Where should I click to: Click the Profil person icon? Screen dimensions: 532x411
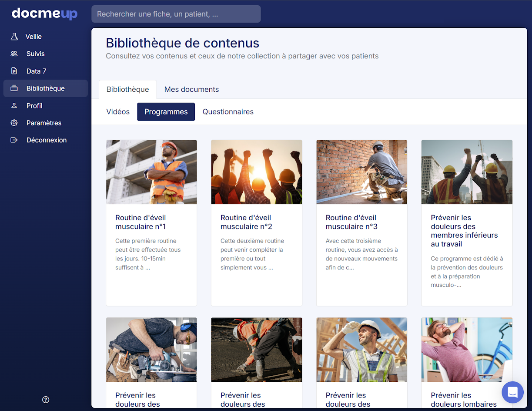(14, 106)
